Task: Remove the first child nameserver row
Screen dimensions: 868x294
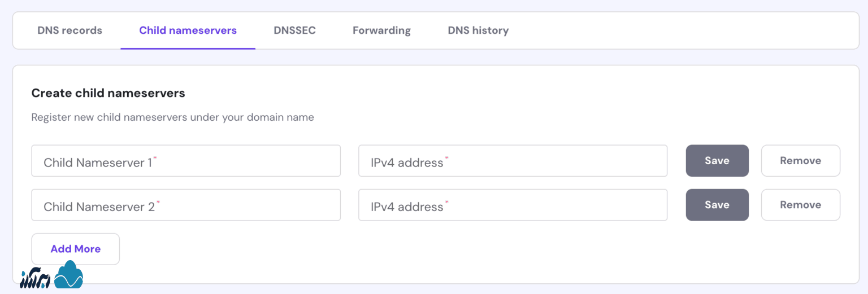Action: point(800,161)
